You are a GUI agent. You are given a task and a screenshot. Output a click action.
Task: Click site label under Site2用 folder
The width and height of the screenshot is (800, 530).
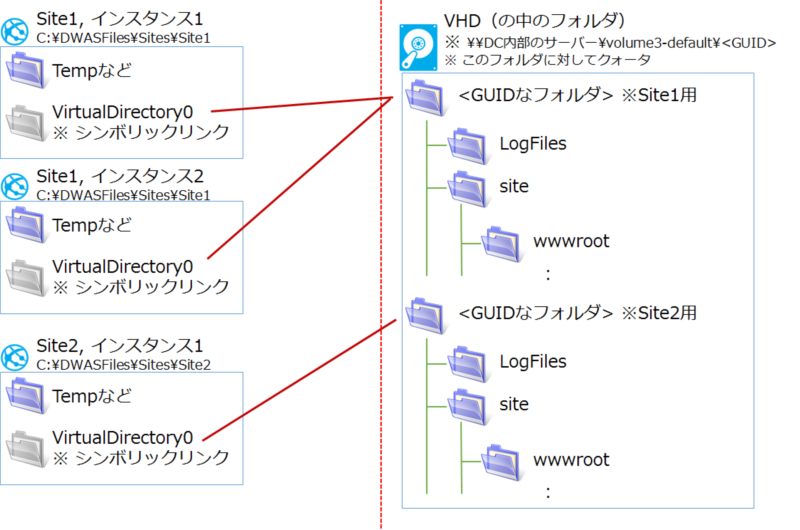tap(514, 405)
